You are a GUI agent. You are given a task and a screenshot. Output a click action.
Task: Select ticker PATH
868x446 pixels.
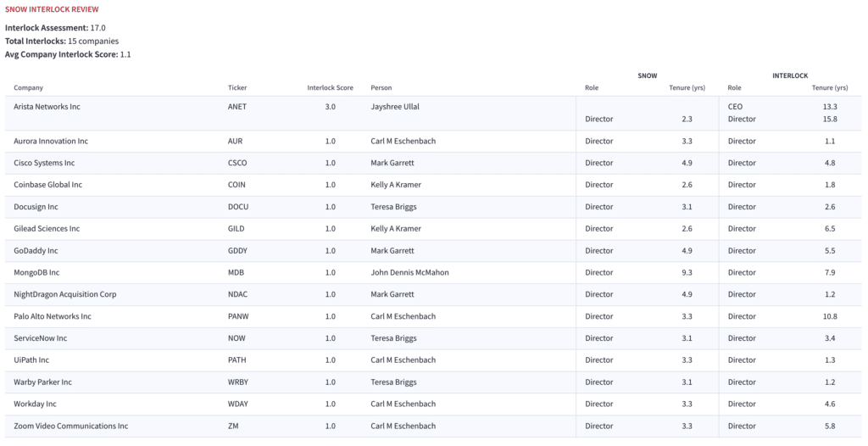(237, 360)
